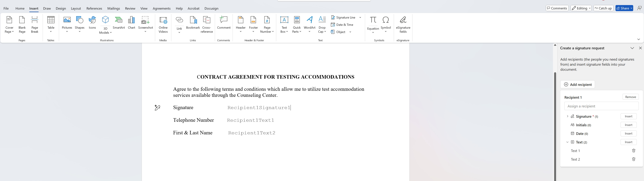Click the Chart icon in Illustrations
644x181 pixels.
[x=132, y=23]
